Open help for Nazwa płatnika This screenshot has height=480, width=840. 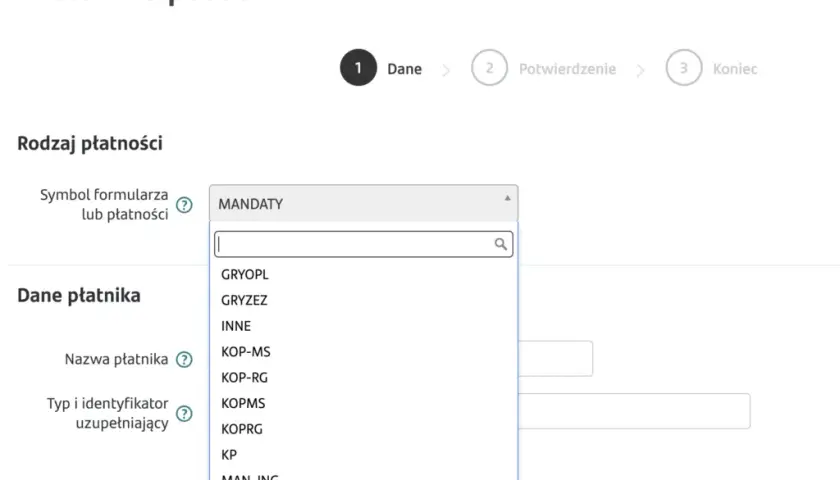click(x=184, y=359)
